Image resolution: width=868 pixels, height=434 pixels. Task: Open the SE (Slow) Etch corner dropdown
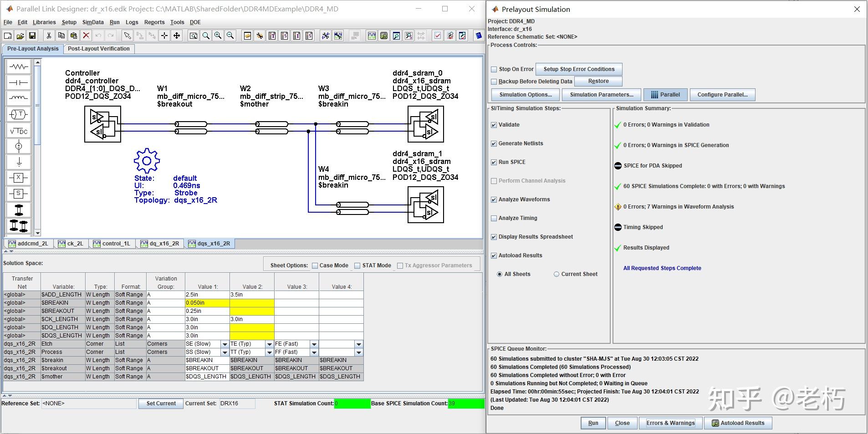225,344
